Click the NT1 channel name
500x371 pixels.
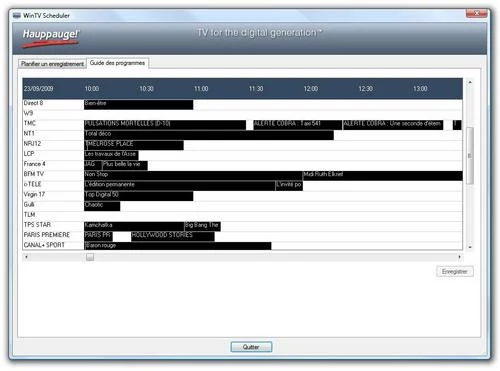[x=29, y=133]
